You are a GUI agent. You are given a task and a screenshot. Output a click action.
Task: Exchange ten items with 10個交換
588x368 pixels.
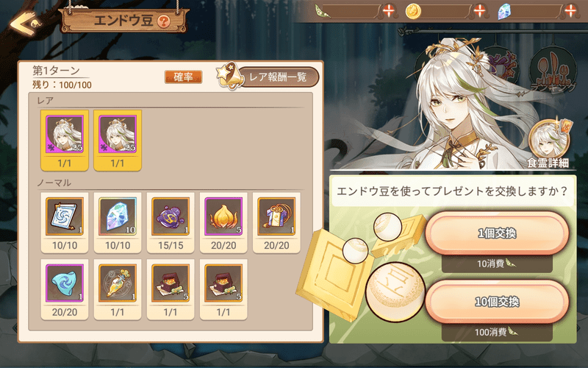point(497,302)
